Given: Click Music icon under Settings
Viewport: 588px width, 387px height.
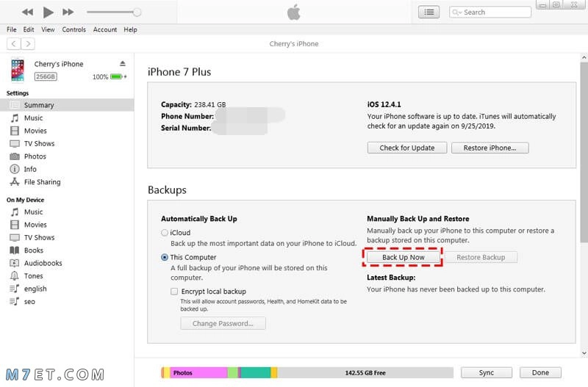Looking at the screenshot, I should click(x=15, y=118).
